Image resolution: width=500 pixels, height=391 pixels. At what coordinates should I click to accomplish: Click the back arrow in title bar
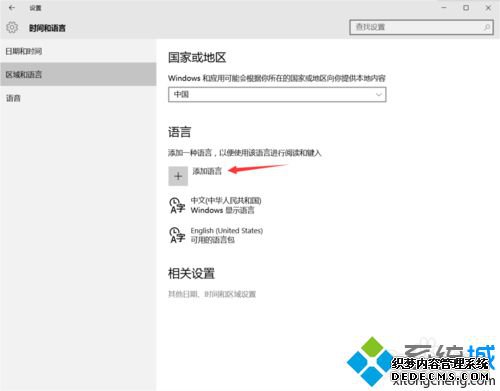(12, 8)
